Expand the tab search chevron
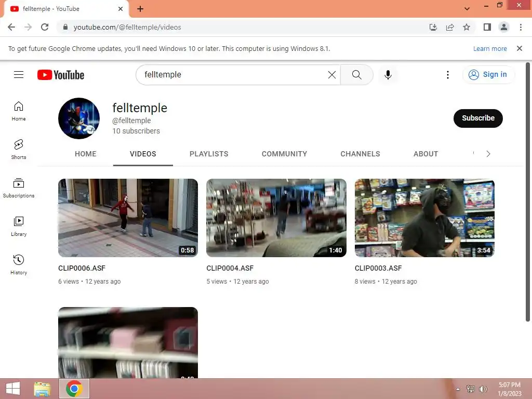532x399 pixels. pyautogui.click(x=467, y=9)
